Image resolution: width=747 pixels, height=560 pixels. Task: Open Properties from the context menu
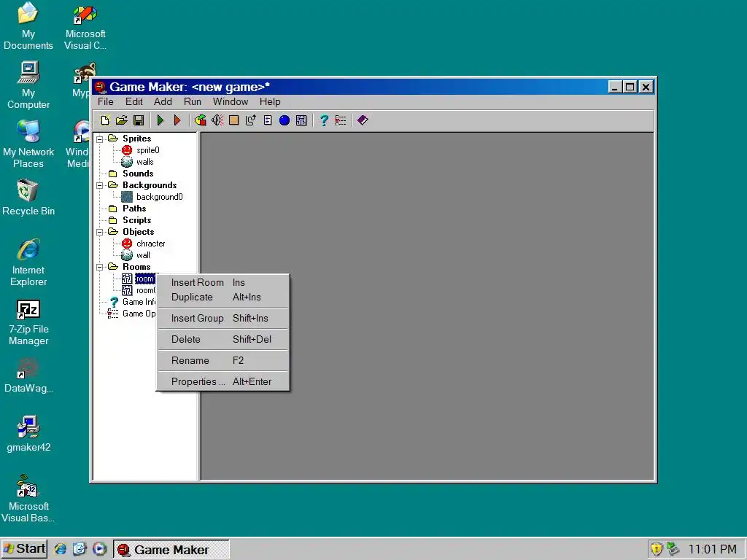(223, 381)
